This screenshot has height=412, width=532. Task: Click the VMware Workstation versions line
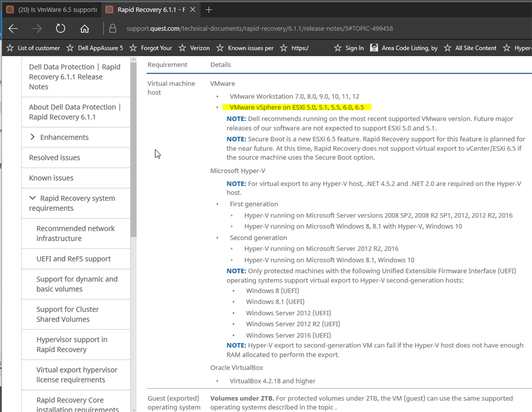295,96
